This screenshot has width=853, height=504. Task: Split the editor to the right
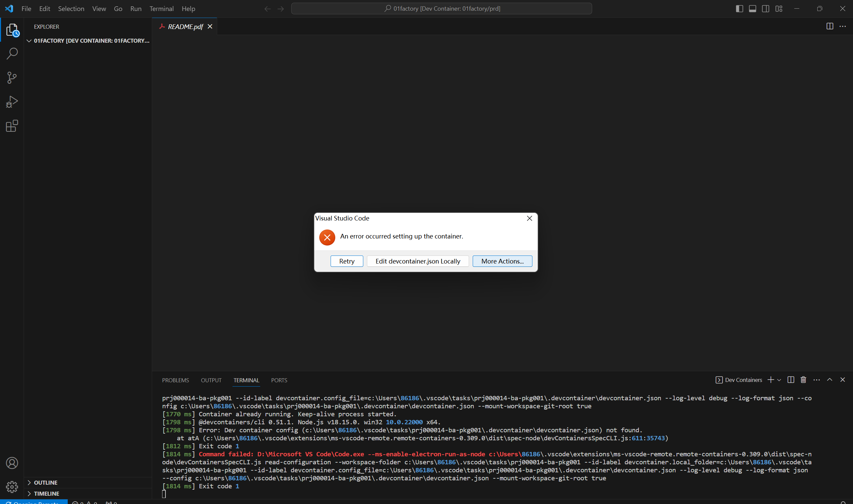(x=830, y=26)
